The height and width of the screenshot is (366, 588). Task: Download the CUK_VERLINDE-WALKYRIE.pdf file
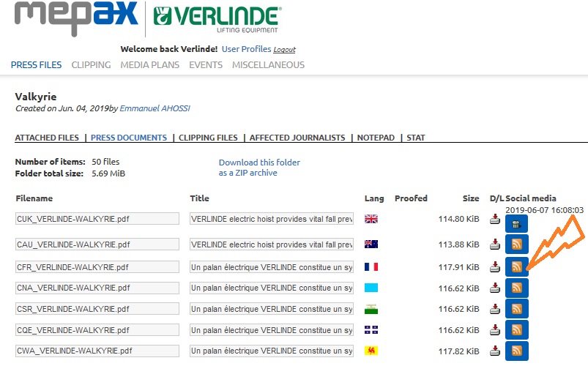[x=496, y=219]
